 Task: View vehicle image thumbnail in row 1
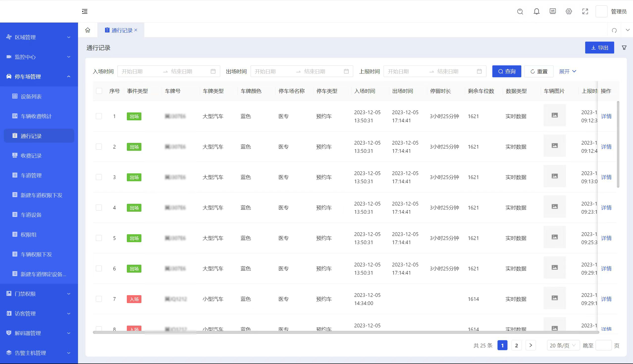tap(554, 115)
